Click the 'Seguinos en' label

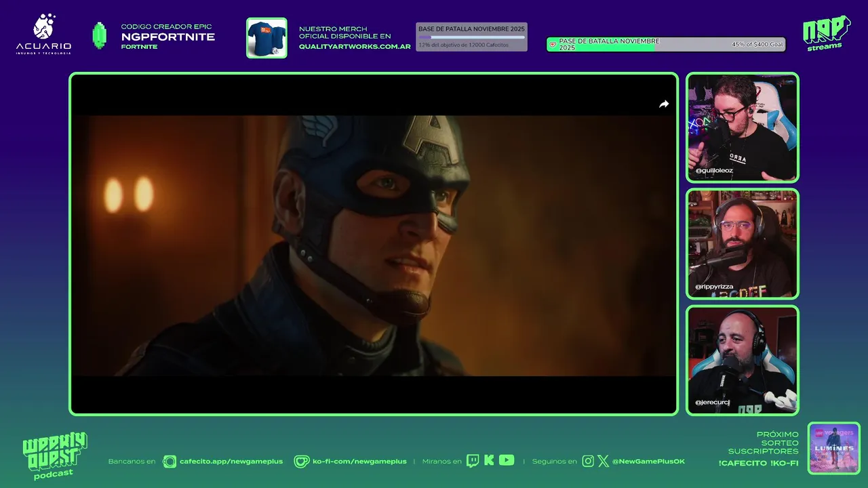554,462
